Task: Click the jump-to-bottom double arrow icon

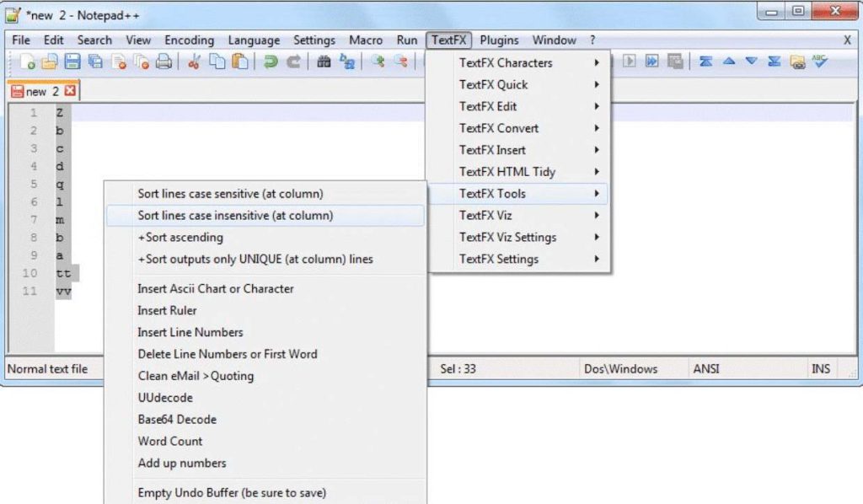Action: 775,61
